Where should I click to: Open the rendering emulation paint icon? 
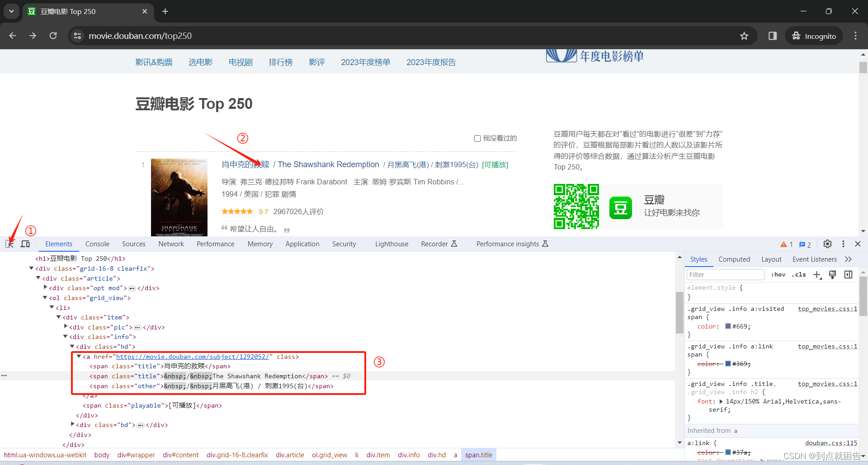coord(832,275)
